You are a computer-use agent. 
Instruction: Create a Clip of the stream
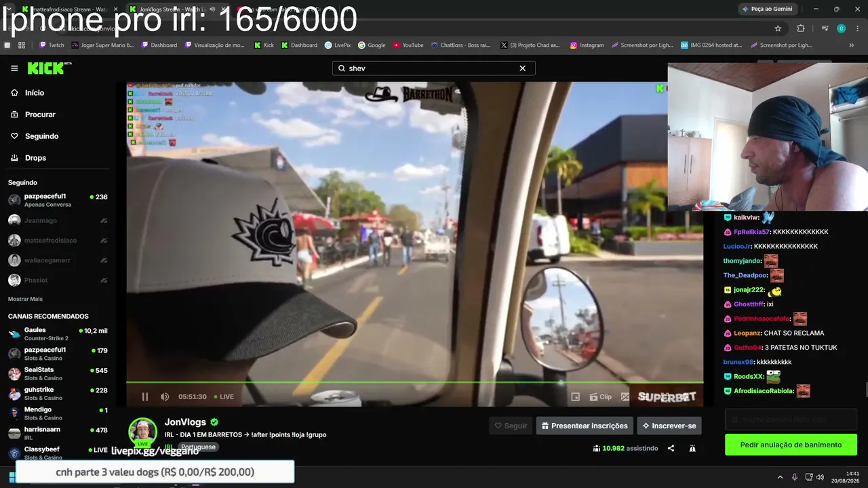[x=600, y=397]
